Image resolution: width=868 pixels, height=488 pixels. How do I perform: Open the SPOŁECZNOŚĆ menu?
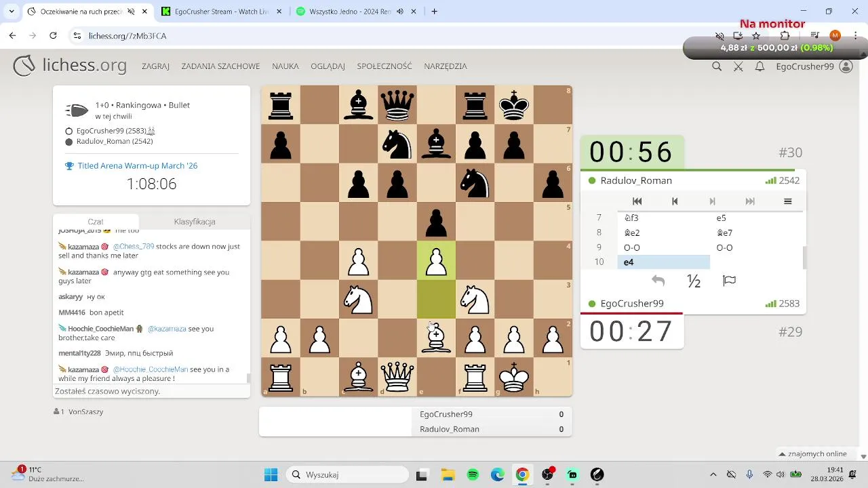pyautogui.click(x=384, y=66)
